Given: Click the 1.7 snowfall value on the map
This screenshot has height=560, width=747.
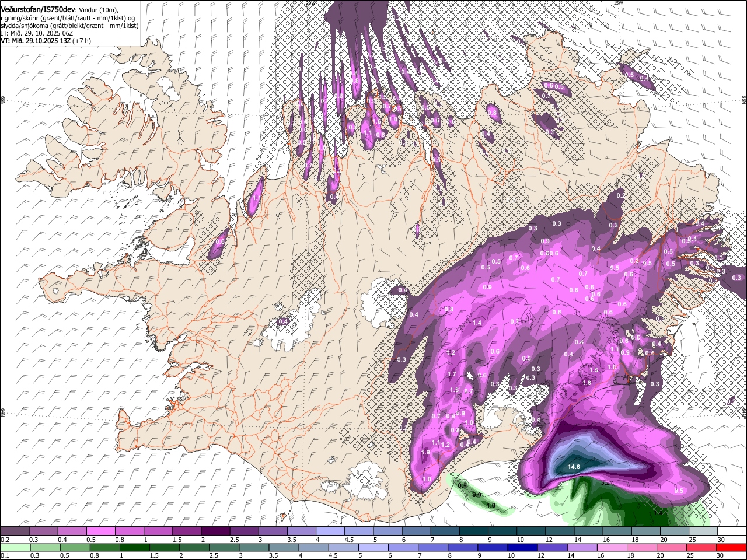Looking at the screenshot, I should coord(451,374).
